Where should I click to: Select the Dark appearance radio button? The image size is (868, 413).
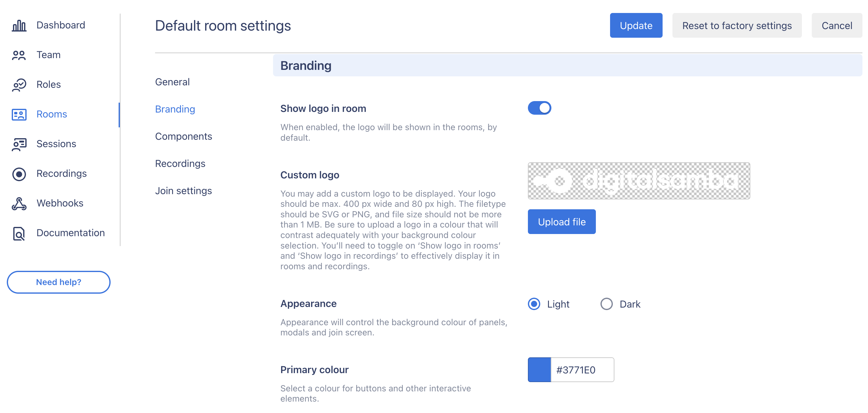(x=606, y=304)
